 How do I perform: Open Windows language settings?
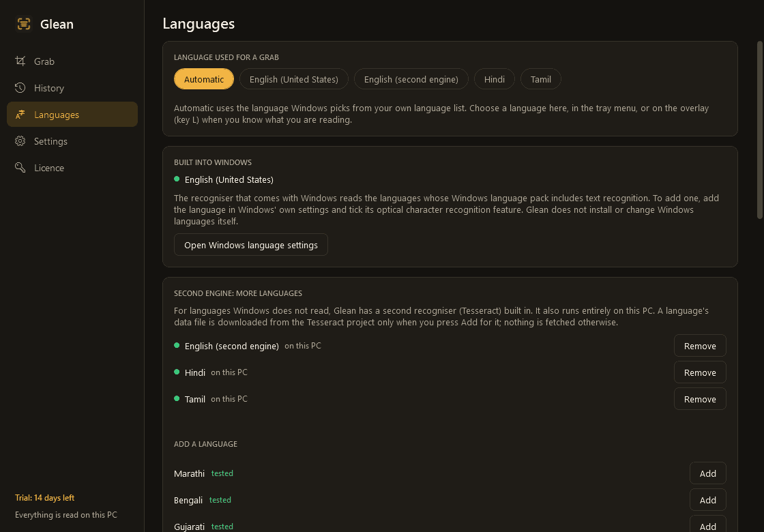[251, 245]
